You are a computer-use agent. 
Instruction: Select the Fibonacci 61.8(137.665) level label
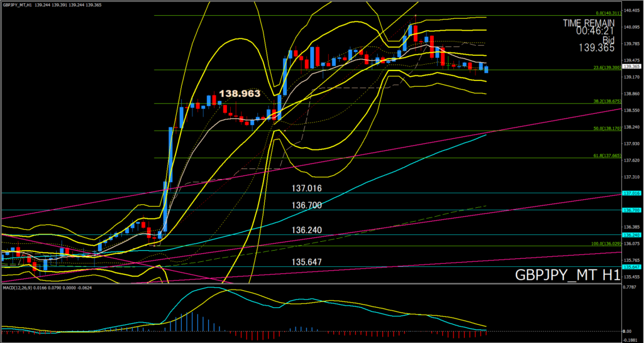click(607, 156)
